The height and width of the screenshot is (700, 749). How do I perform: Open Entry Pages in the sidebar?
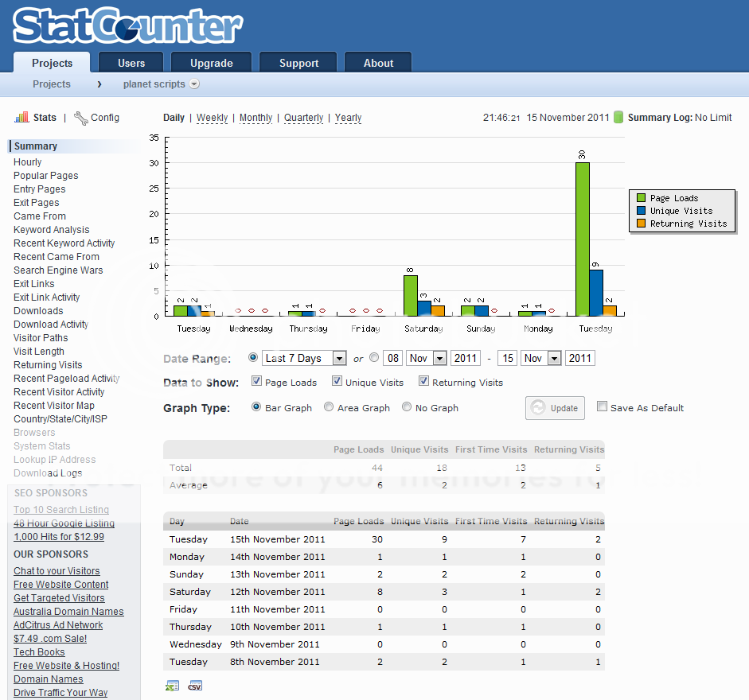pyautogui.click(x=40, y=189)
